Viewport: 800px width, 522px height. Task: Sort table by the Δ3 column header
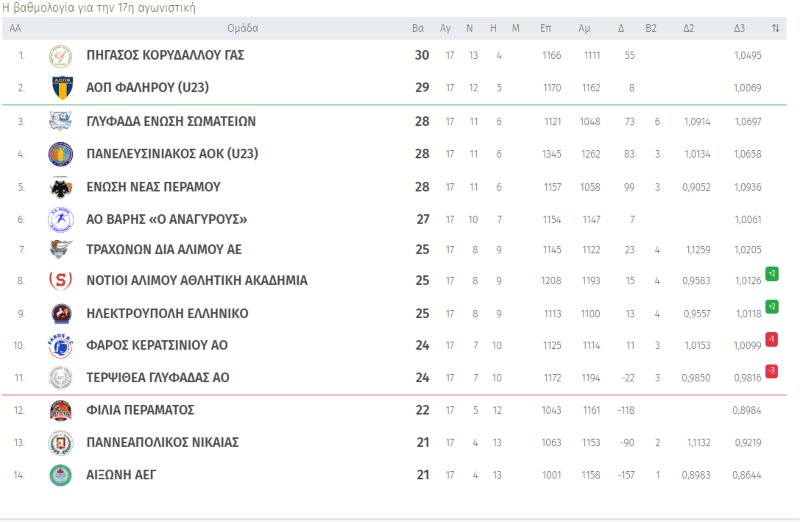(739, 28)
